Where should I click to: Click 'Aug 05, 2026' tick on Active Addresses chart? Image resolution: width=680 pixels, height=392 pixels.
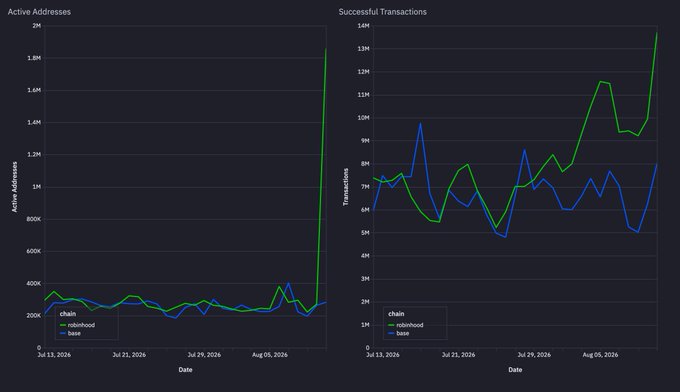(270, 355)
